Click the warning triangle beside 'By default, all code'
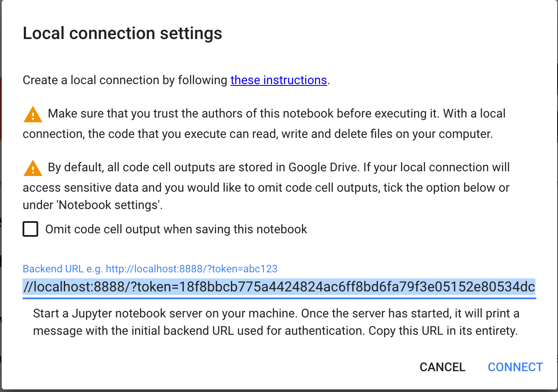The width and height of the screenshot is (558, 392). pos(33,167)
